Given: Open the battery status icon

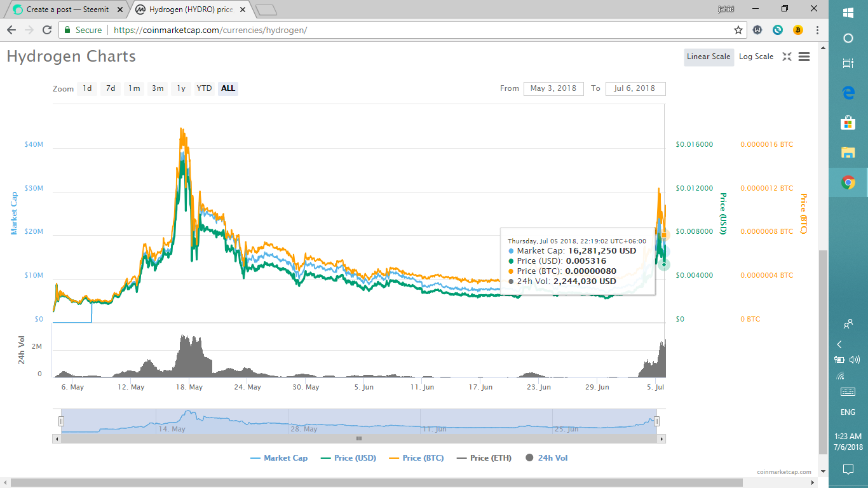Looking at the screenshot, I should tap(839, 360).
